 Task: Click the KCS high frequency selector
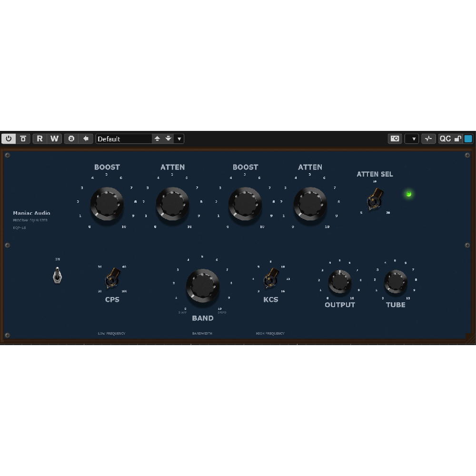coord(270,278)
